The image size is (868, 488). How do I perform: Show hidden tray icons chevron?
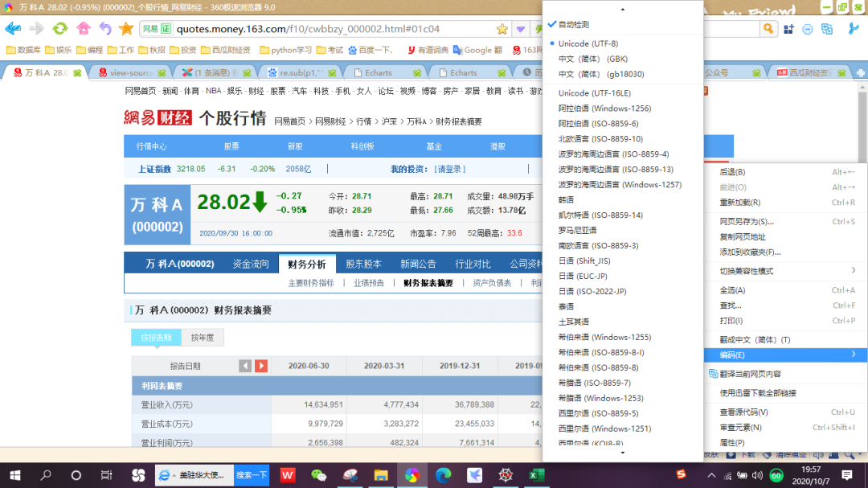tap(711, 475)
